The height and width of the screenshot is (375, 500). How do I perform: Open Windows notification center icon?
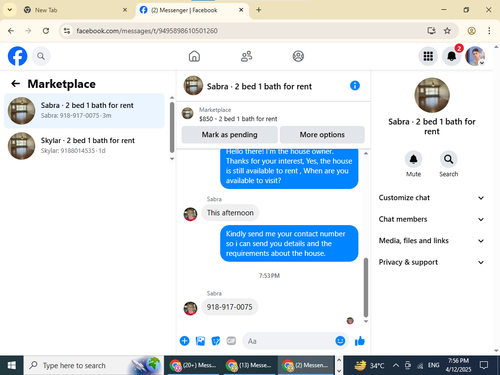click(x=484, y=365)
